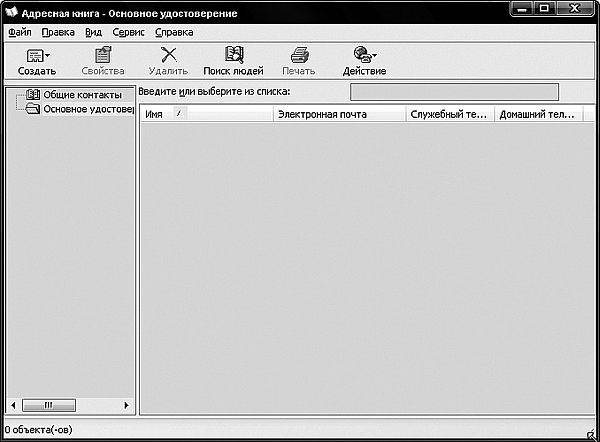Open Поиск людей (Find People) tool

tap(233, 56)
